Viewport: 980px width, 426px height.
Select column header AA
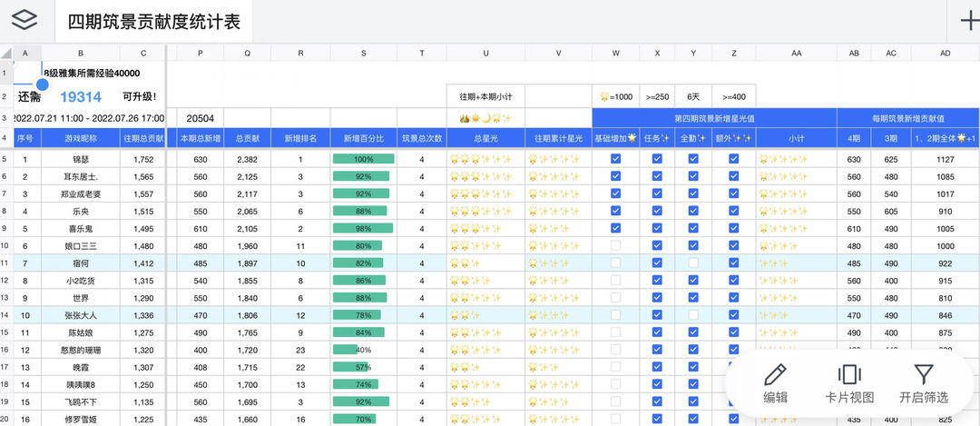tap(797, 54)
